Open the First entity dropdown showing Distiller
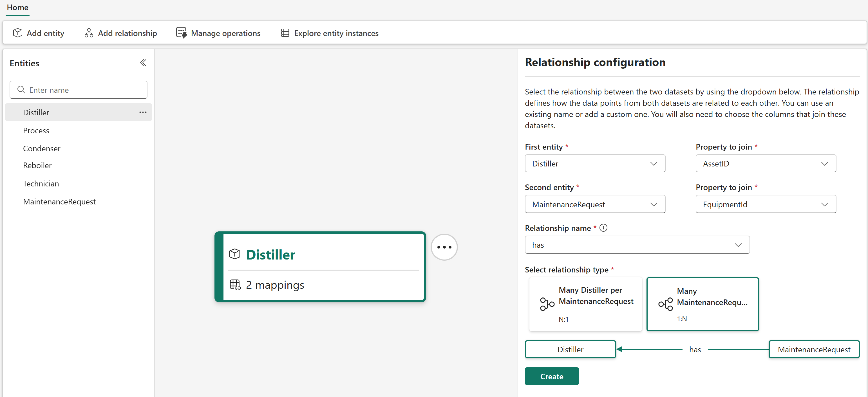This screenshot has height=397, width=868. click(x=595, y=164)
